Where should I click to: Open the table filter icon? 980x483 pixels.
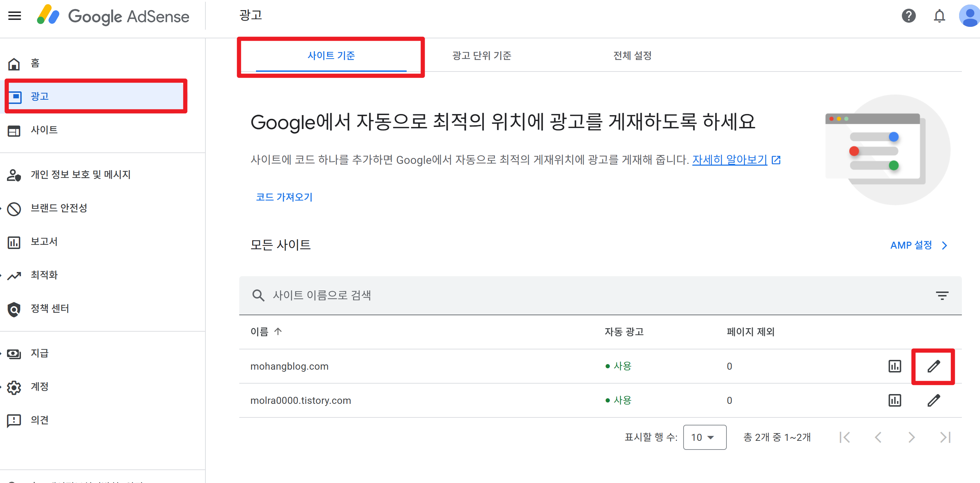[942, 295]
